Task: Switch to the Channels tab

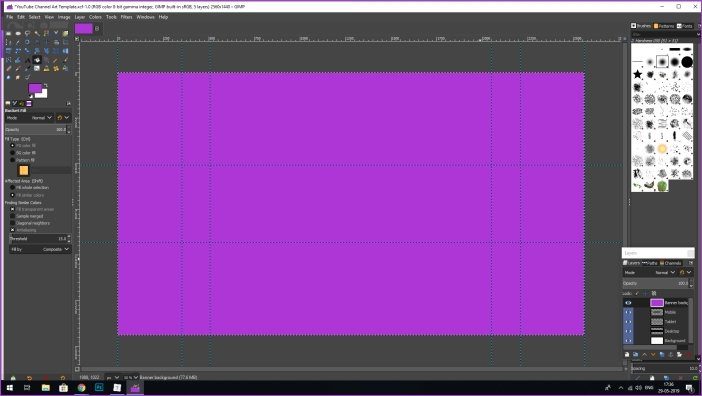Action: 670,263
